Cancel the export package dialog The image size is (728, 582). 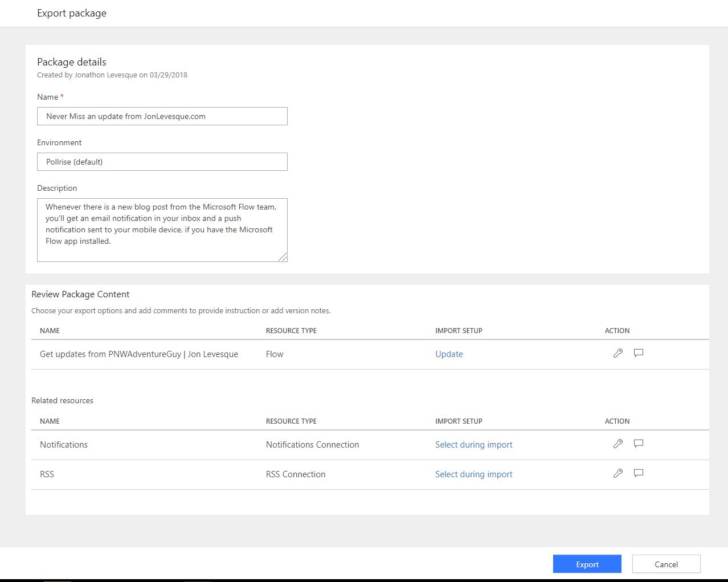(x=666, y=564)
